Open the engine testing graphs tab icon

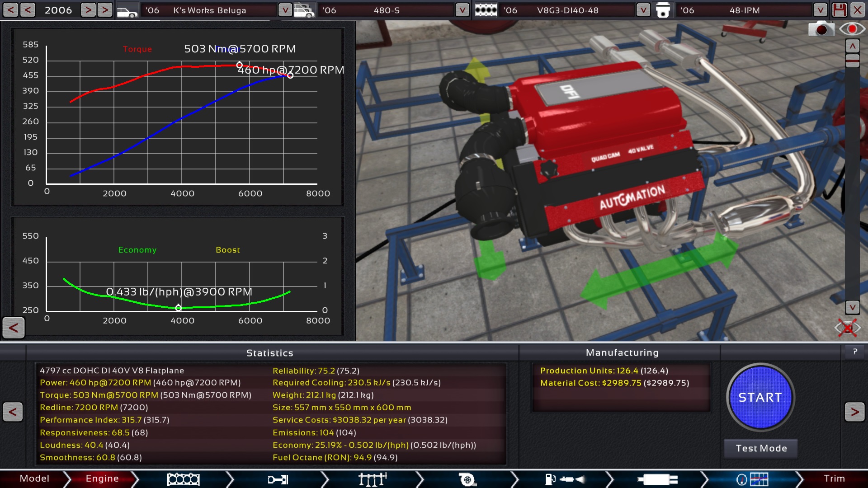(752, 479)
